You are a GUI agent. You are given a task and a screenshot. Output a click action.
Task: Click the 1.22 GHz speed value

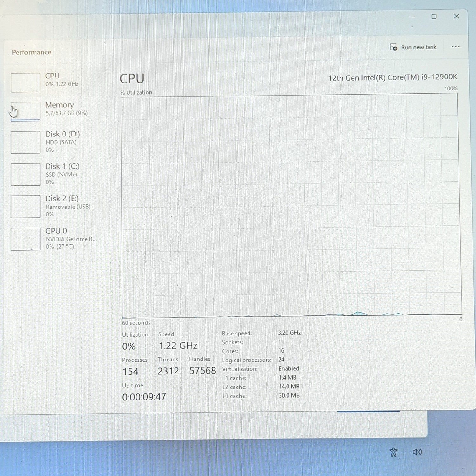click(x=178, y=346)
